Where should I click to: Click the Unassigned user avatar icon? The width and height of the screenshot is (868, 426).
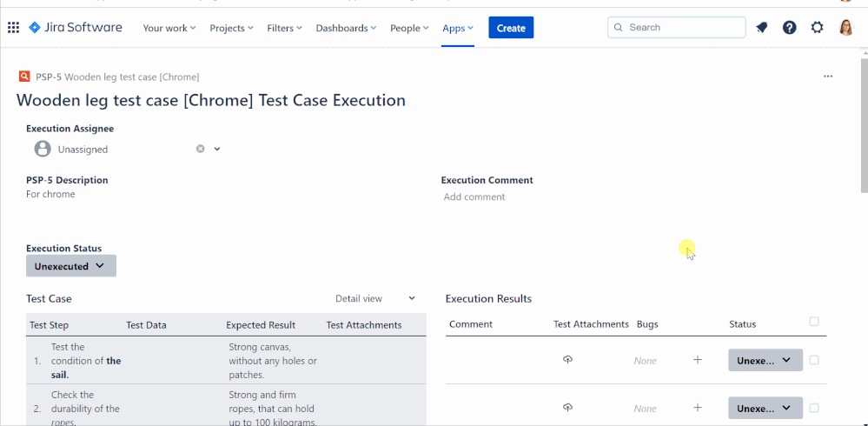point(43,149)
